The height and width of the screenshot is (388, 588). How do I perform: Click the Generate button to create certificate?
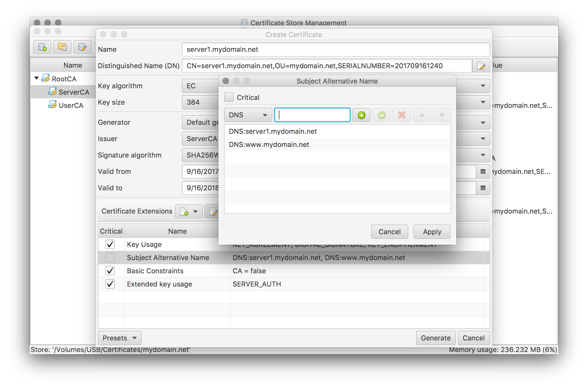435,338
